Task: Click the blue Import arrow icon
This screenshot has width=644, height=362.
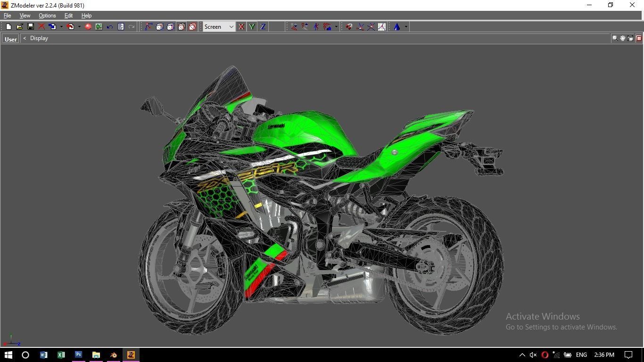Action: 52,27
